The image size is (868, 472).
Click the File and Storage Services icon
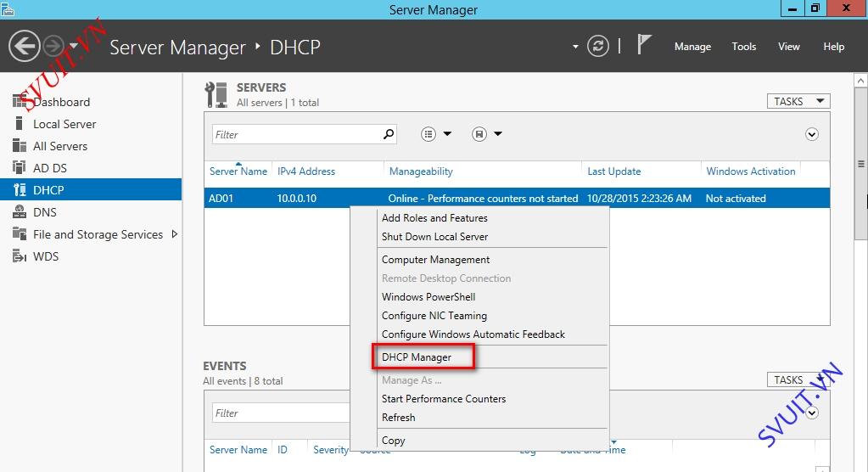pos(20,233)
